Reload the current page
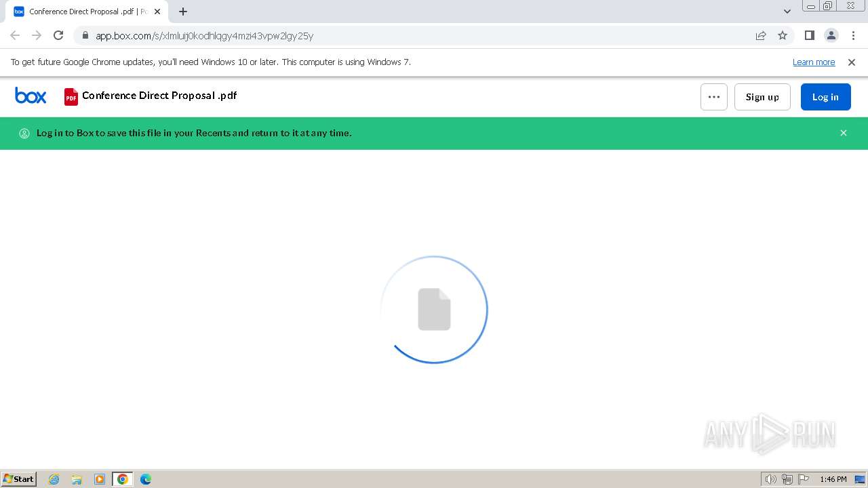The height and width of the screenshot is (488, 868). [58, 35]
